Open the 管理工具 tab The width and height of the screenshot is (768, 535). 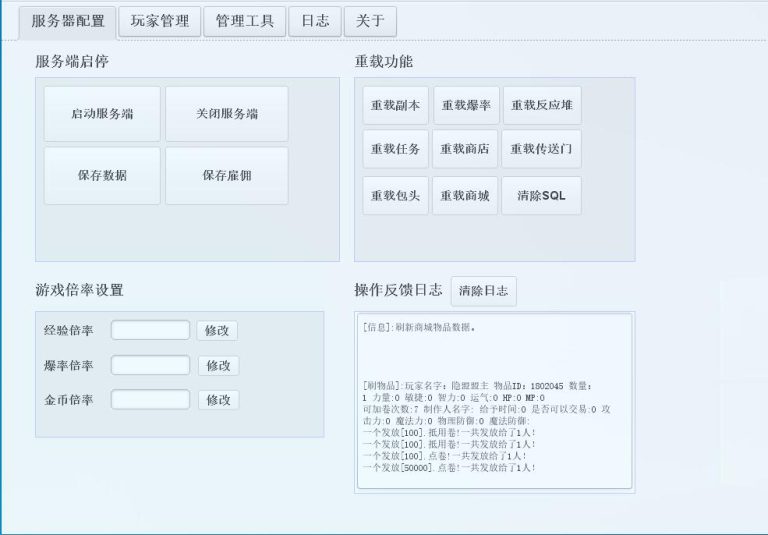click(x=244, y=21)
